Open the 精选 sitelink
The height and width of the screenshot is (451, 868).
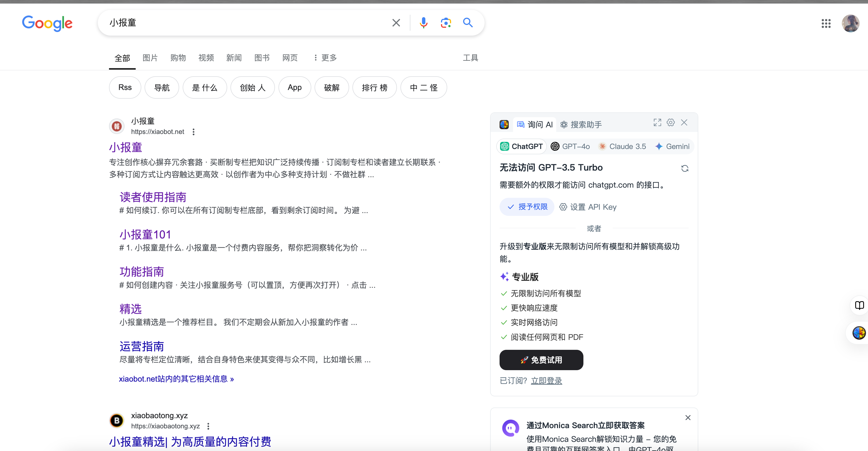[131, 309]
